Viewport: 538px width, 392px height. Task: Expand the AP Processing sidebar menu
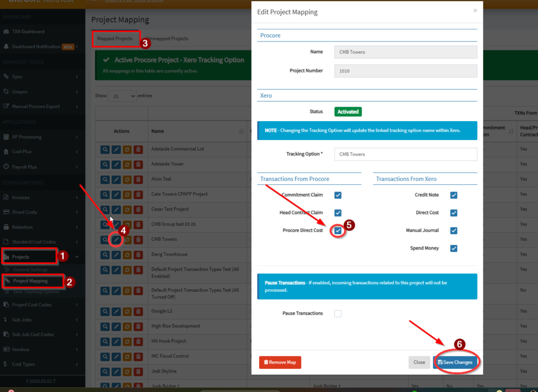tap(42, 137)
